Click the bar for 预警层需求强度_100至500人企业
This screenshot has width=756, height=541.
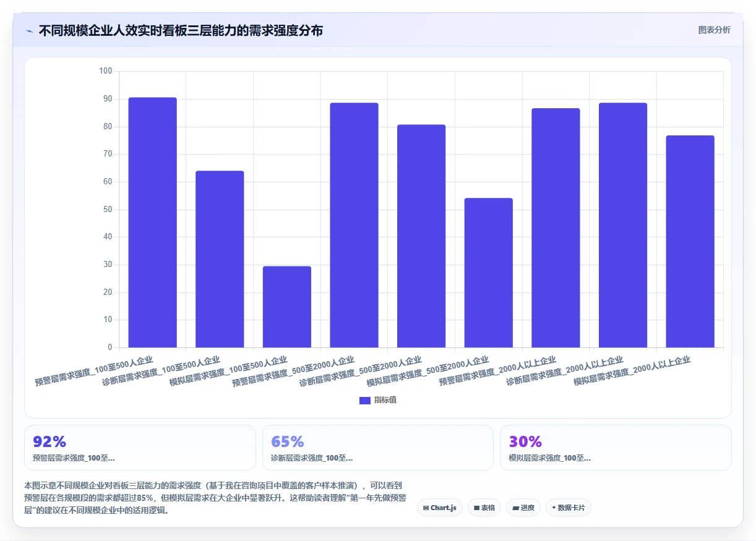pyautogui.click(x=152, y=223)
